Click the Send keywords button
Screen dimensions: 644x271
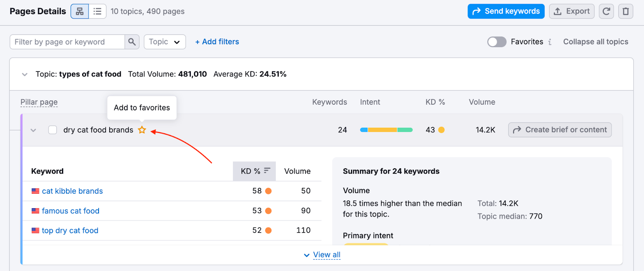(506, 11)
